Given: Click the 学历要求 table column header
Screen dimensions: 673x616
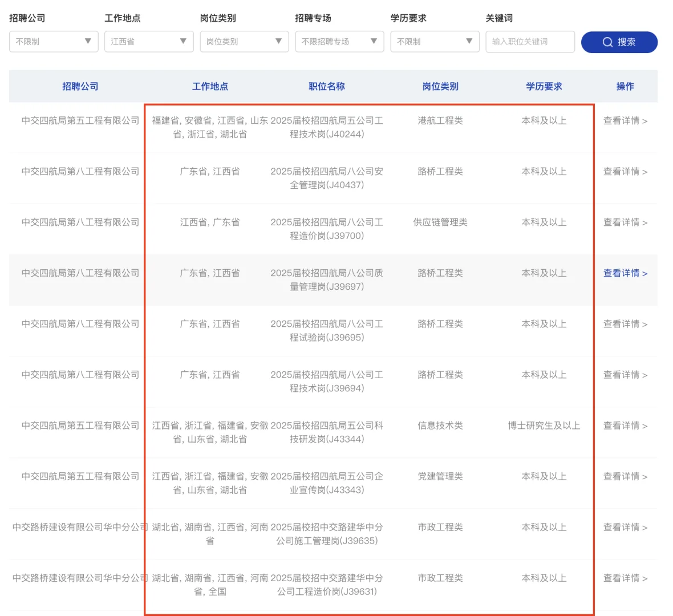Looking at the screenshot, I should (x=544, y=86).
